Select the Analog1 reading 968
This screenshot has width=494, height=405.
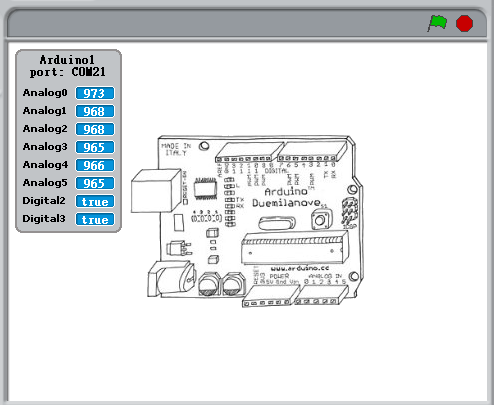[95, 111]
